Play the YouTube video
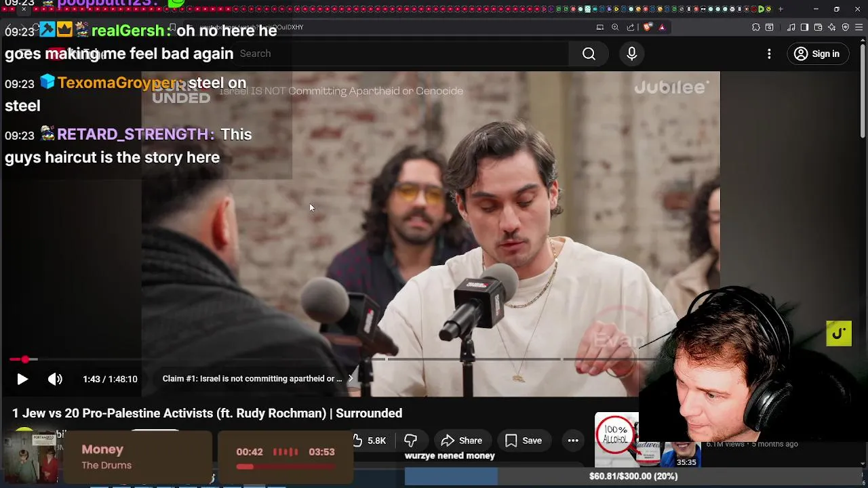Image resolution: width=868 pixels, height=488 pixels. [x=22, y=379]
